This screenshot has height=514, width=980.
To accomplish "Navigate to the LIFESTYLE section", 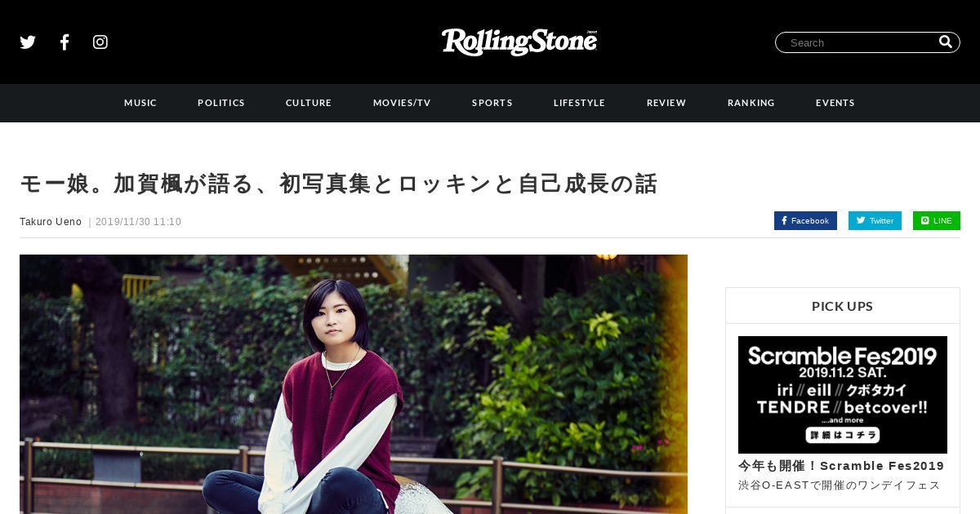I will (x=580, y=103).
